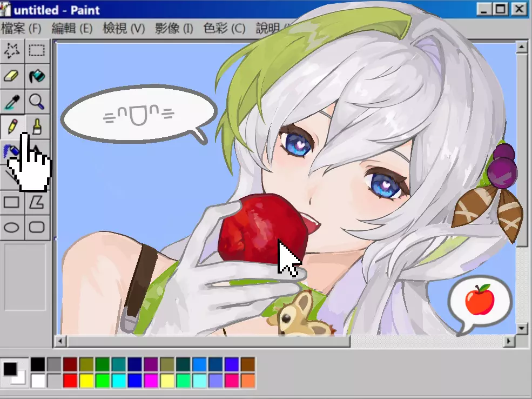Pick the white palette swatch

pos(38,381)
